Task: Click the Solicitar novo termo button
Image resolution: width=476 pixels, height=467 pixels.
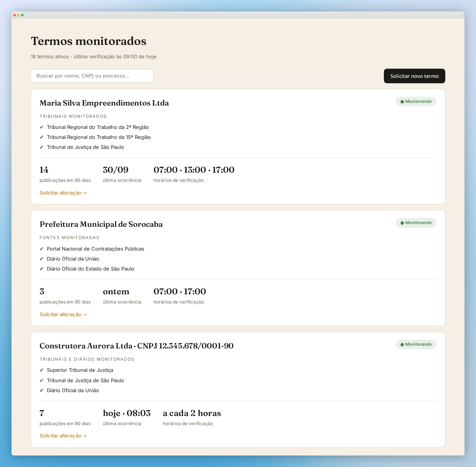Action: pyautogui.click(x=414, y=76)
